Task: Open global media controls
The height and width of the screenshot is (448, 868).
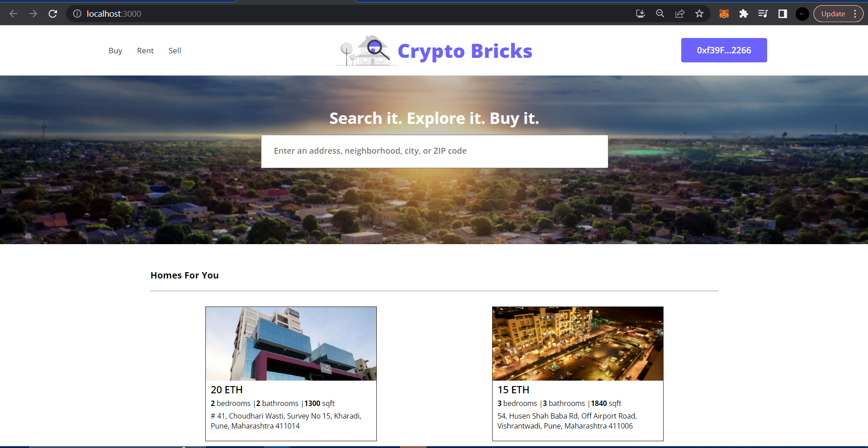Action: [763, 14]
